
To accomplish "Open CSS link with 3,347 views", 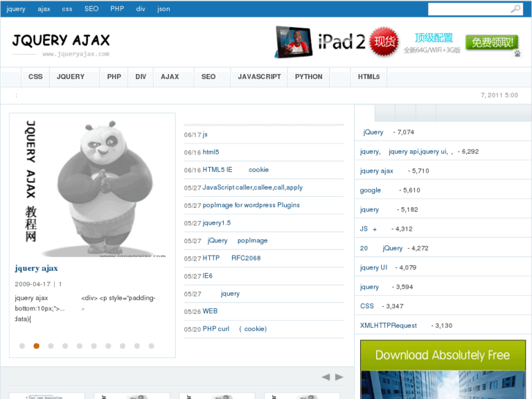I will pyautogui.click(x=367, y=306).
